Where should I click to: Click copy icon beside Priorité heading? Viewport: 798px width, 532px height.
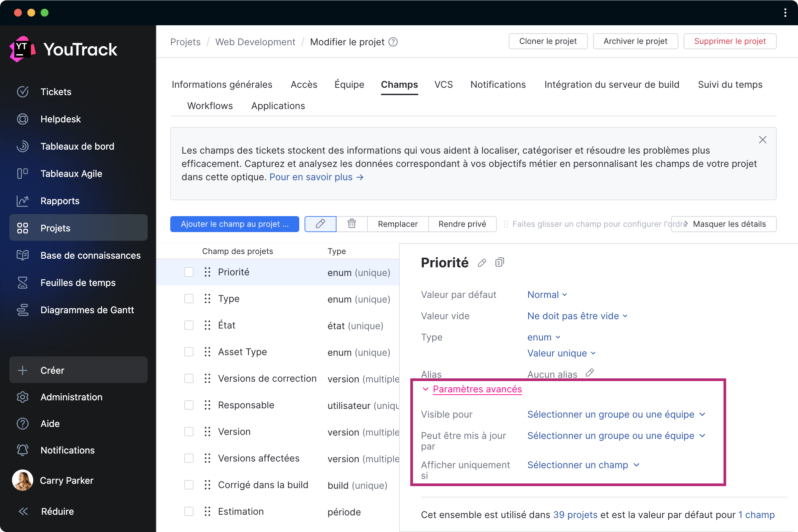[499, 262]
